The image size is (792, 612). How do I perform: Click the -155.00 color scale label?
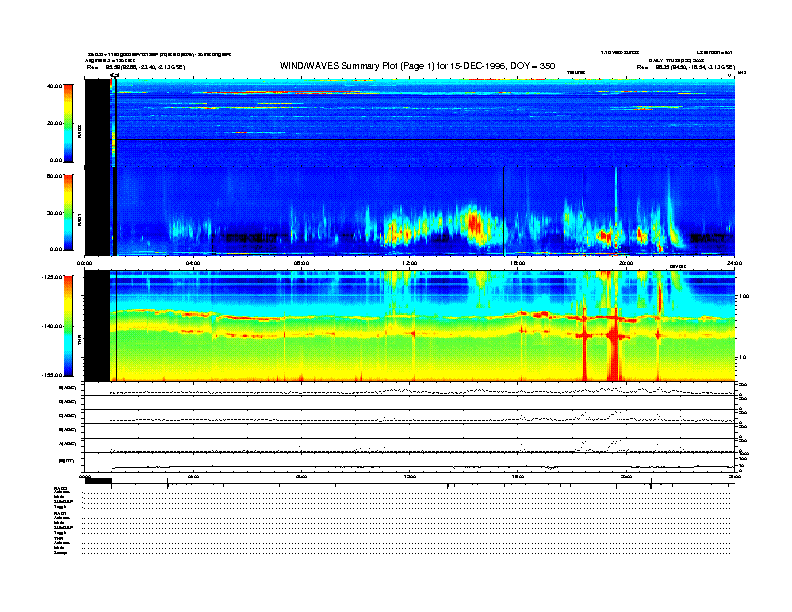point(52,375)
